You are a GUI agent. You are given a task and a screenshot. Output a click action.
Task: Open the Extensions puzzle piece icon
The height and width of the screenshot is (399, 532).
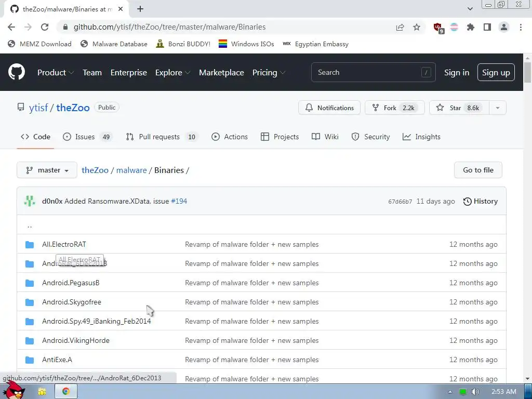471,27
